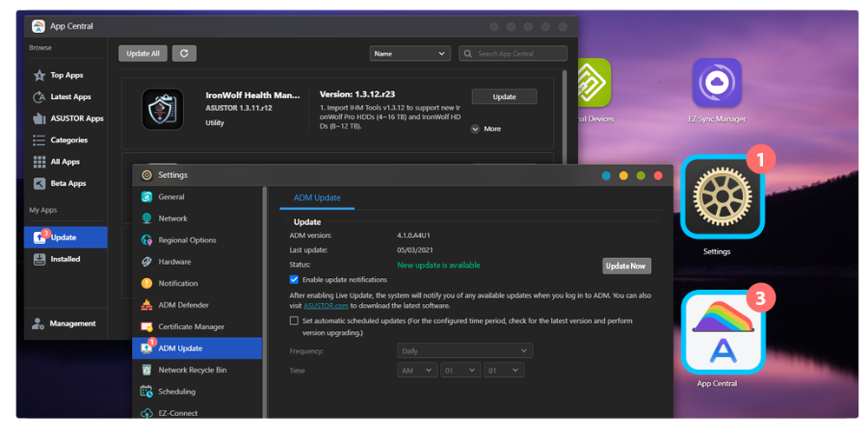Open Hardware icon in Settings sidebar
Screen dimensions: 868x436
147,261
